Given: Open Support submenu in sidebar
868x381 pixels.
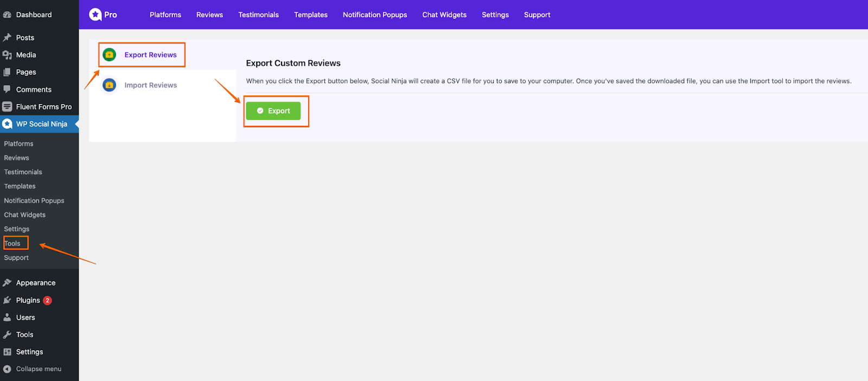Looking at the screenshot, I should (x=16, y=257).
